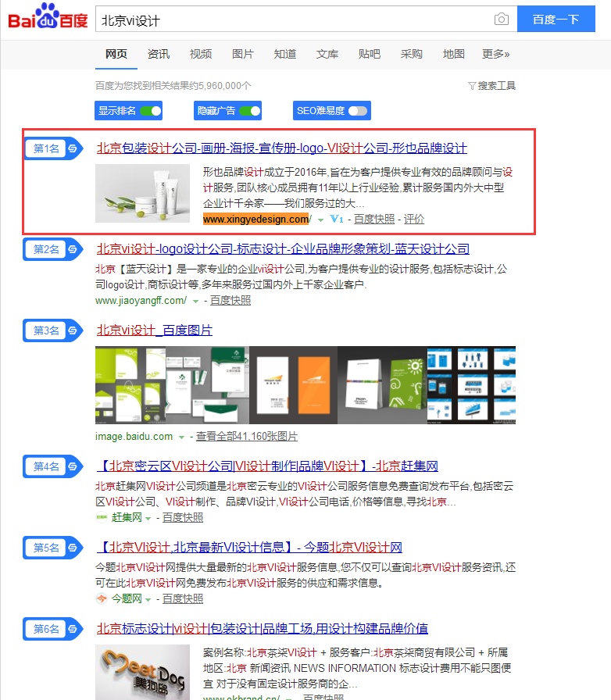611x700 pixels.
Task: Open 更多» menu
Action: pyautogui.click(x=496, y=54)
